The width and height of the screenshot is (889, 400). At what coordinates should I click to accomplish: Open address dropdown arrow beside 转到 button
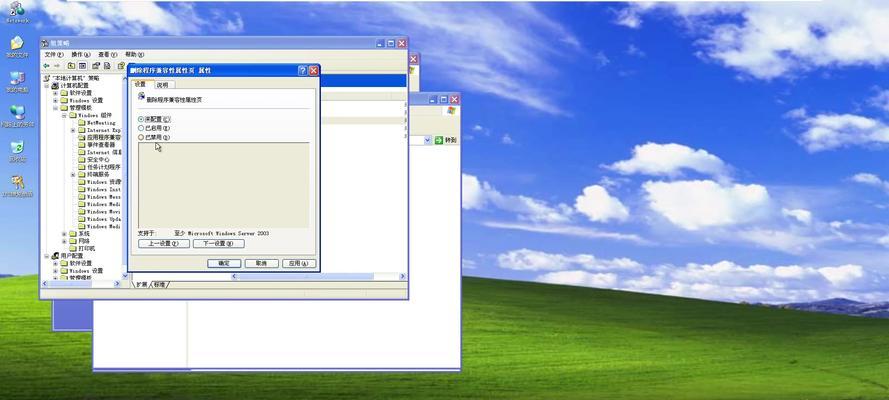(428, 140)
